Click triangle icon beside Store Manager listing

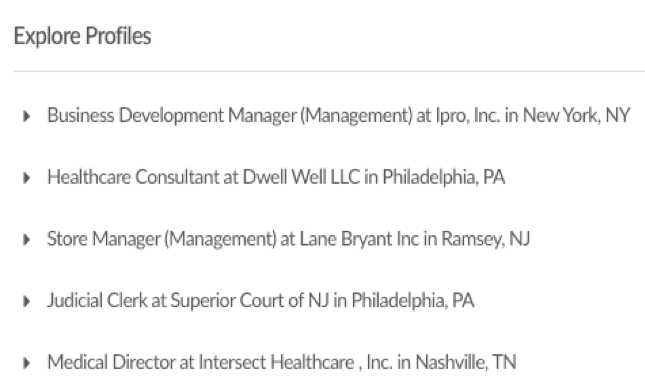(x=27, y=239)
